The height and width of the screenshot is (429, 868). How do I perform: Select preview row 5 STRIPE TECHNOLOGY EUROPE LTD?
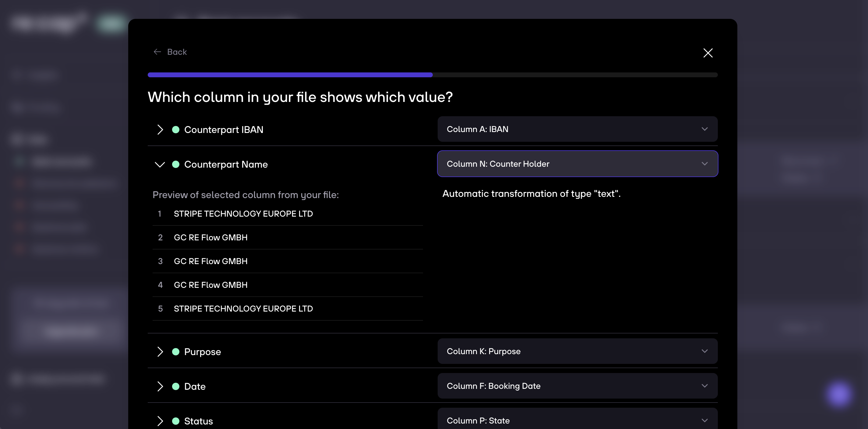tap(288, 309)
